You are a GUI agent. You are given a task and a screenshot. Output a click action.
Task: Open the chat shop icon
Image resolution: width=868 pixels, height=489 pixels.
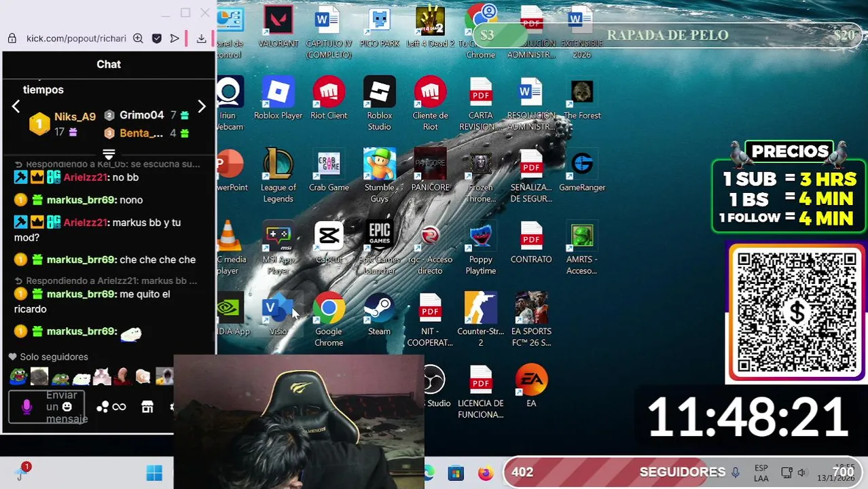pos(147,407)
